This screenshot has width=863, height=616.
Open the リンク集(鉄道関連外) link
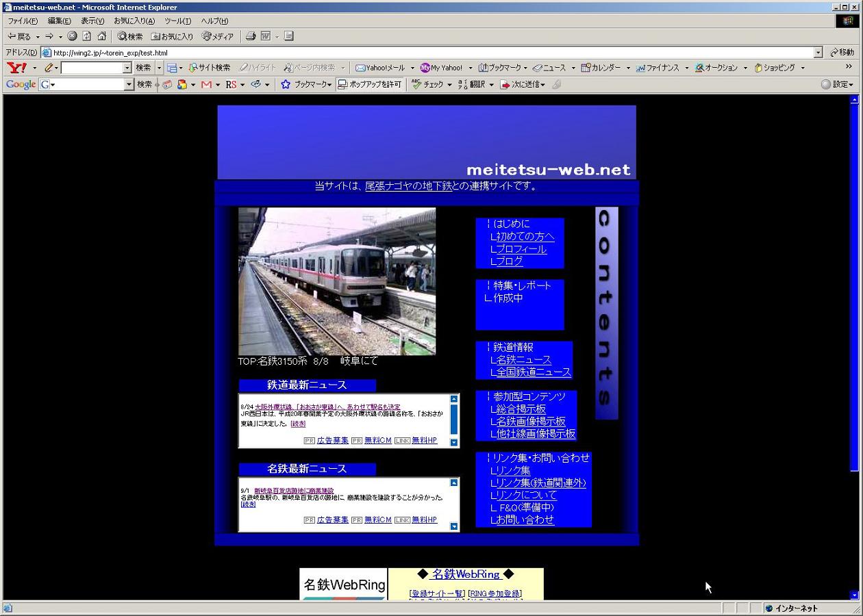point(540,483)
